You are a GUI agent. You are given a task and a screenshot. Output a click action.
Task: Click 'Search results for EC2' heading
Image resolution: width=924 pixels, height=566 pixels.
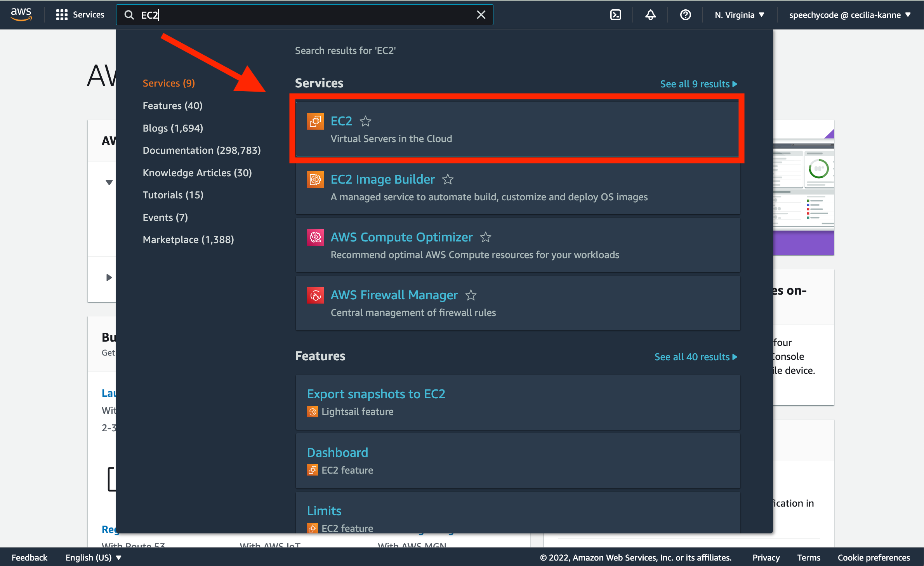coord(345,50)
